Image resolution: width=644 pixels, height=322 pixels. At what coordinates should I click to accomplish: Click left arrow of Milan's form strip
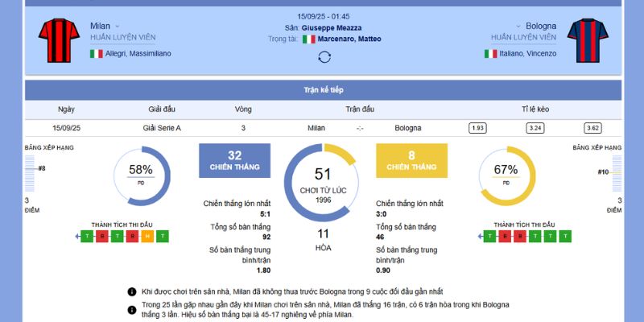78,236
